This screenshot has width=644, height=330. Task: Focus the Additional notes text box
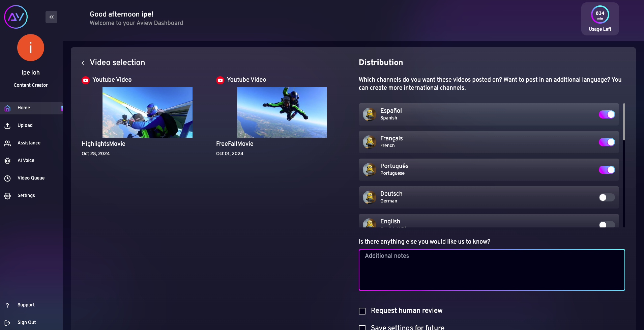(x=492, y=270)
